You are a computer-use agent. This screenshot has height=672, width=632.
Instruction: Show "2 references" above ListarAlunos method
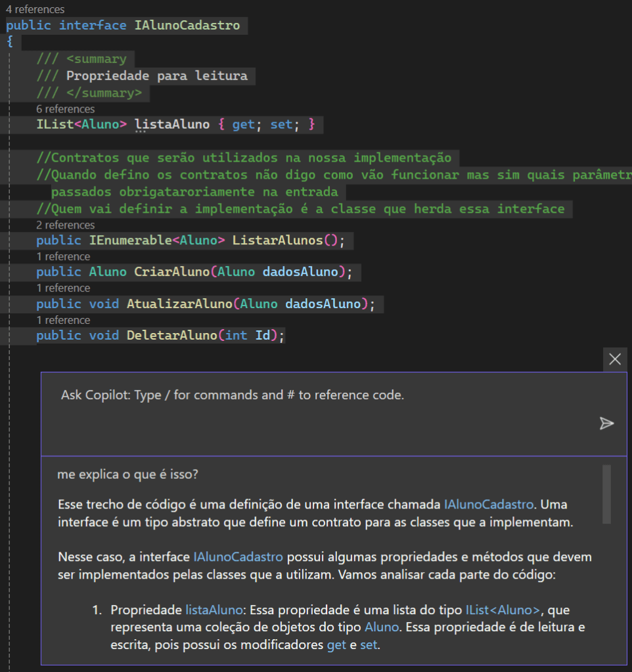(65, 225)
